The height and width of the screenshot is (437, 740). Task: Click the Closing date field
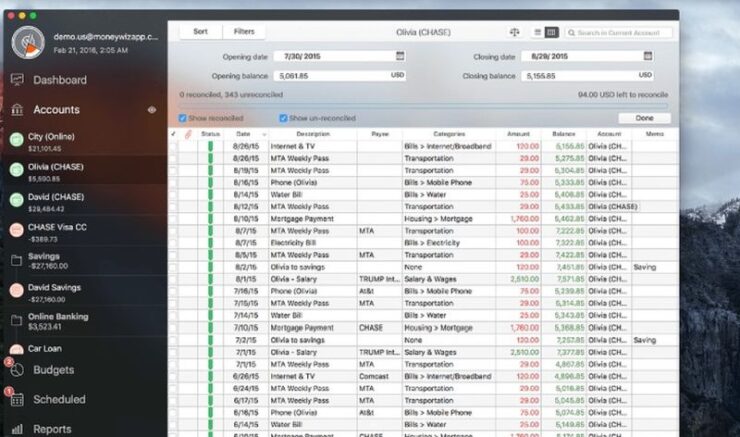[588, 56]
